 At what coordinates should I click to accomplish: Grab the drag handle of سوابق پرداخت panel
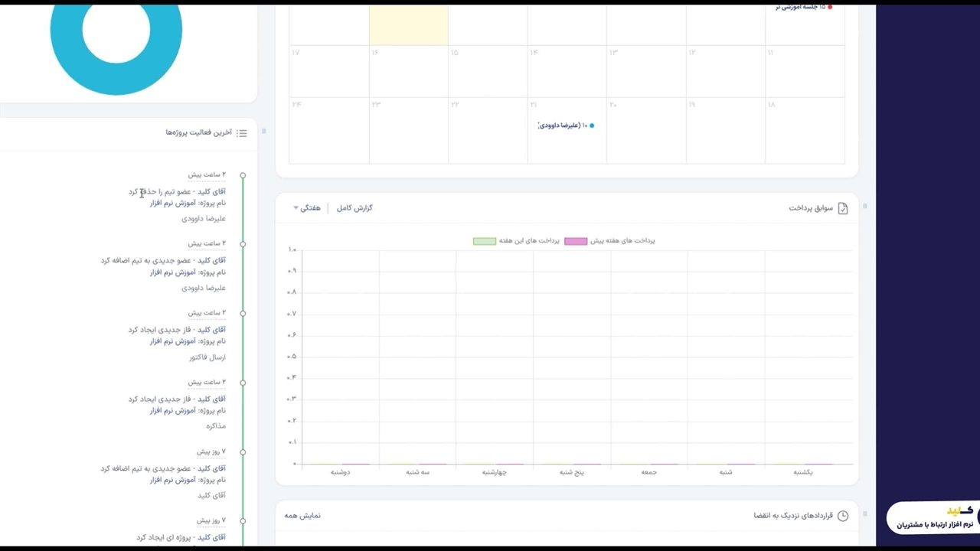[x=864, y=207]
